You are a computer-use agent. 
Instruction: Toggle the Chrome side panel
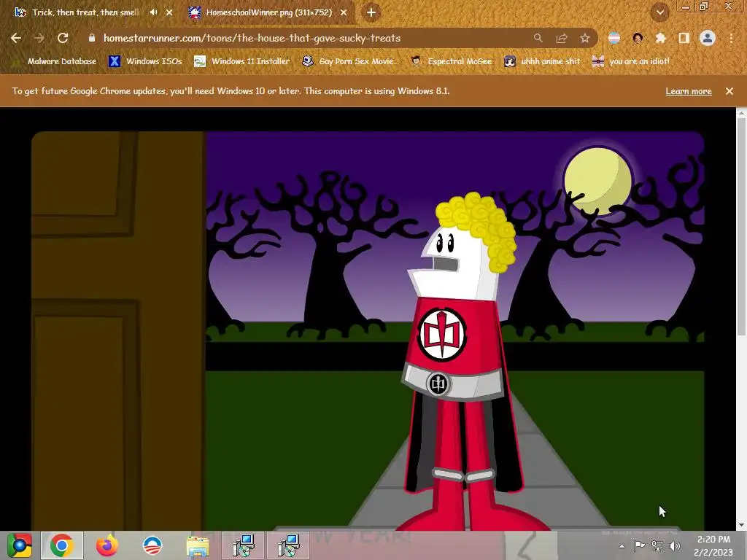(684, 38)
